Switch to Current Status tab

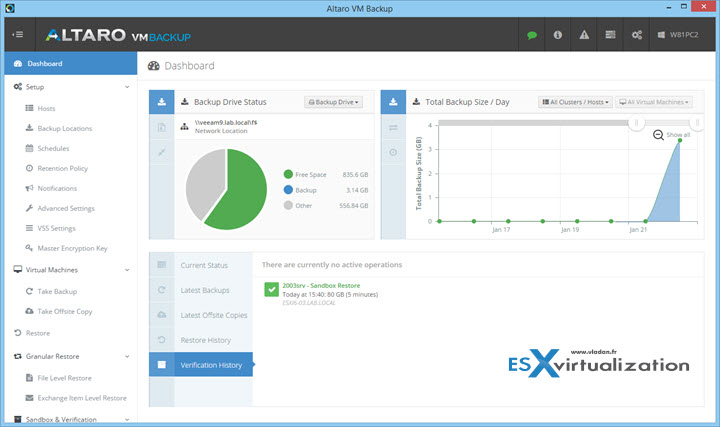tap(201, 265)
